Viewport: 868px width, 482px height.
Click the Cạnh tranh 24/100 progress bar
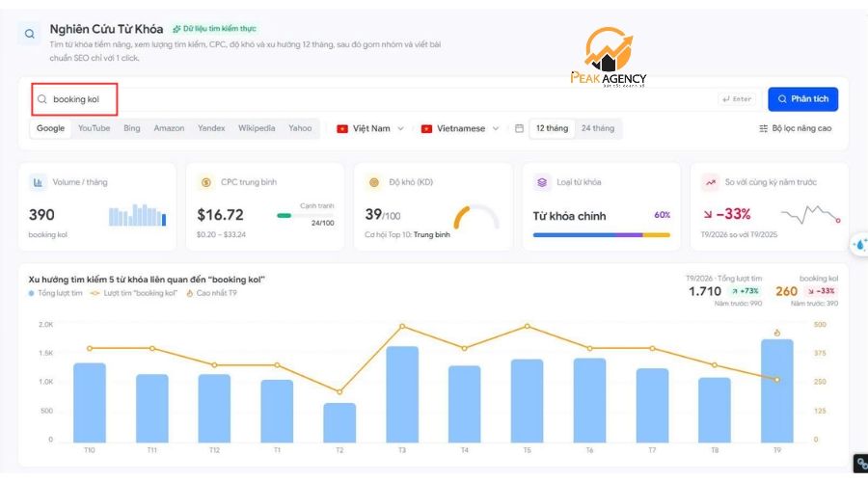coord(305,215)
